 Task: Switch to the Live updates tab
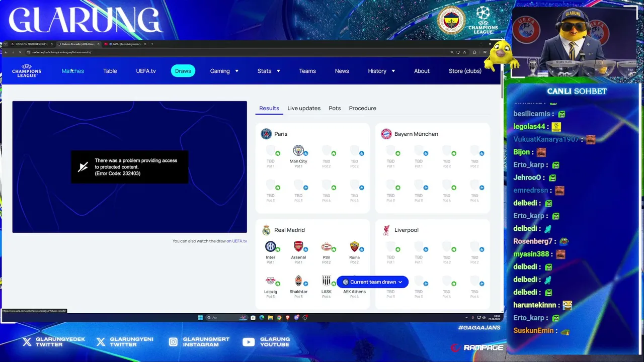pyautogui.click(x=304, y=108)
